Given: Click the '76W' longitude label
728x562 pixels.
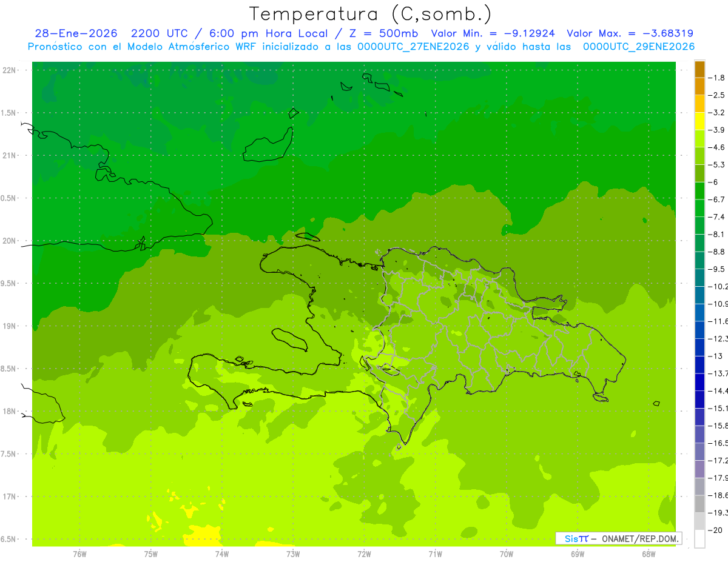Looking at the screenshot, I should [x=79, y=554].
